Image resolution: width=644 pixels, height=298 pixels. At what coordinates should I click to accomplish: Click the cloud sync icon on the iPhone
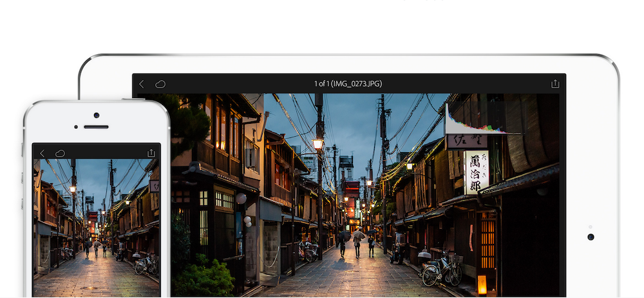60,153
